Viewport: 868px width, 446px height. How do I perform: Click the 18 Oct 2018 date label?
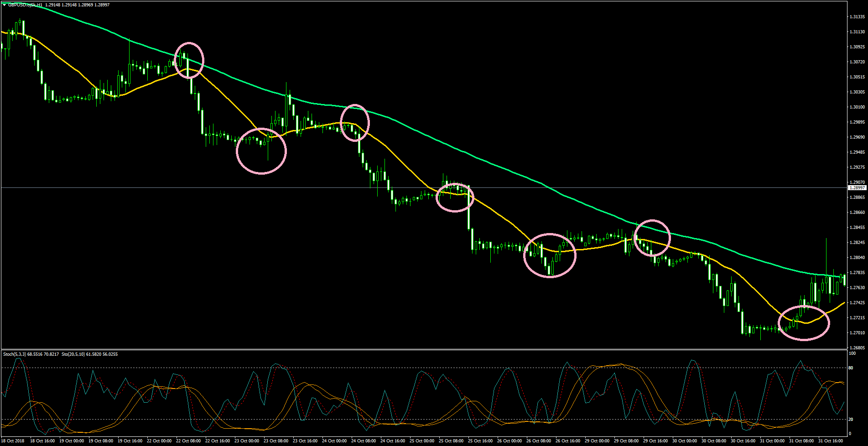[13, 441]
